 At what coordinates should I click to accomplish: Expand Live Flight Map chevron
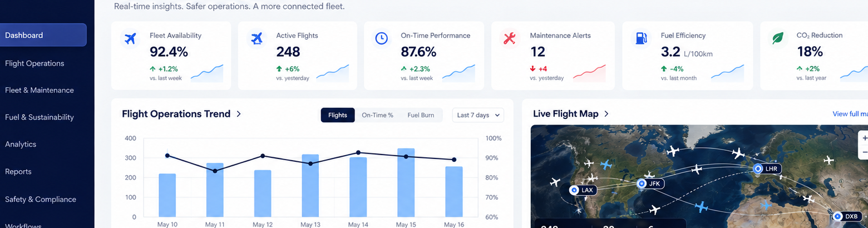[606, 114]
